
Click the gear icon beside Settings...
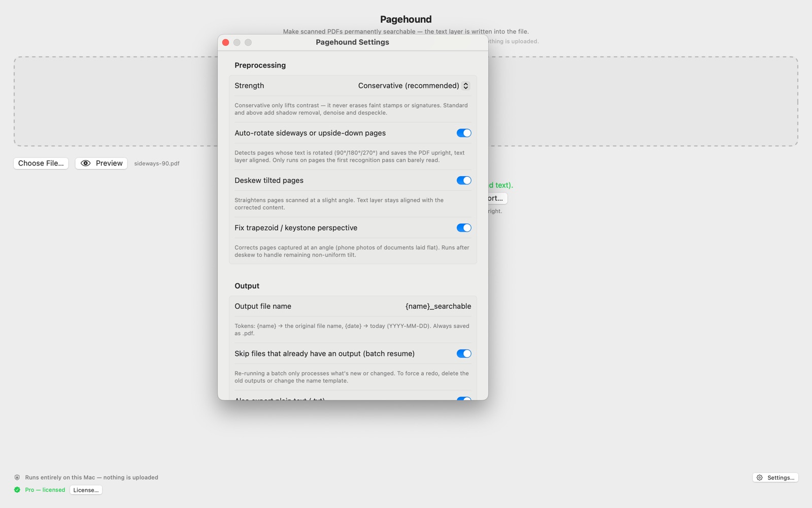click(760, 478)
